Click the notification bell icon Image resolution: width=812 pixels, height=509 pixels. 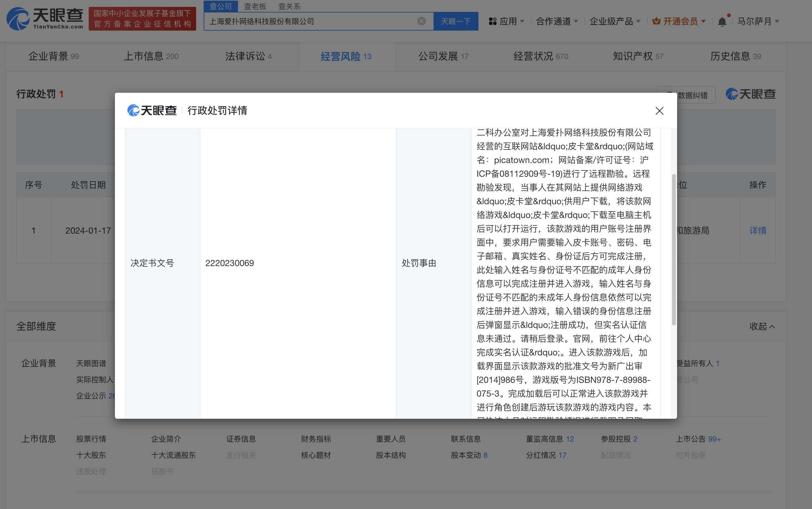[x=722, y=22]
